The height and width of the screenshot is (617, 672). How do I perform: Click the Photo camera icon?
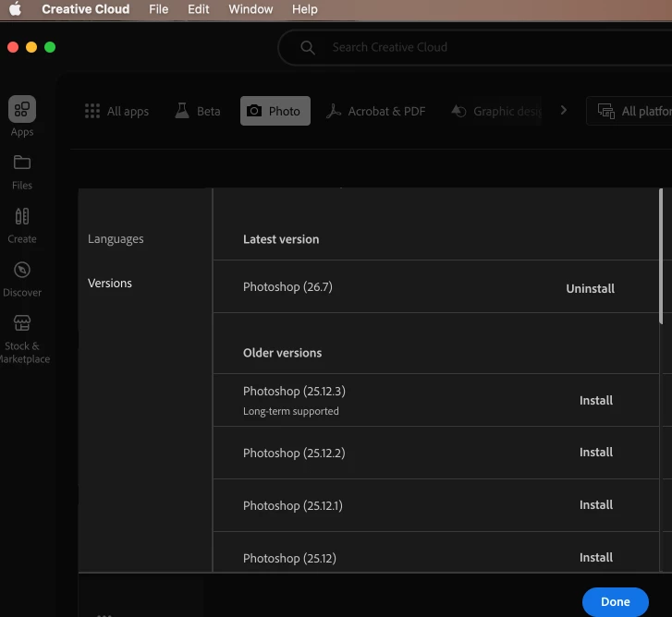tap(253, 111)
